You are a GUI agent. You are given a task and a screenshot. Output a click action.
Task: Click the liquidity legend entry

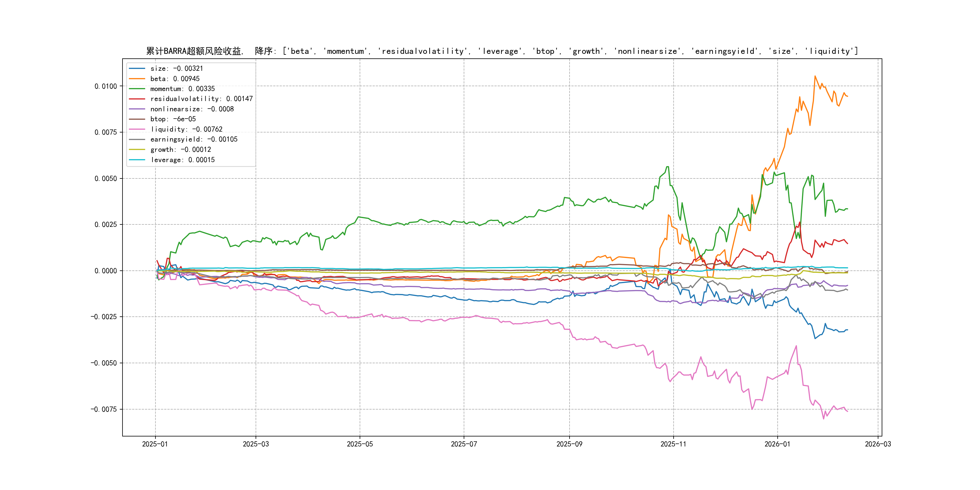pos(186,129)
